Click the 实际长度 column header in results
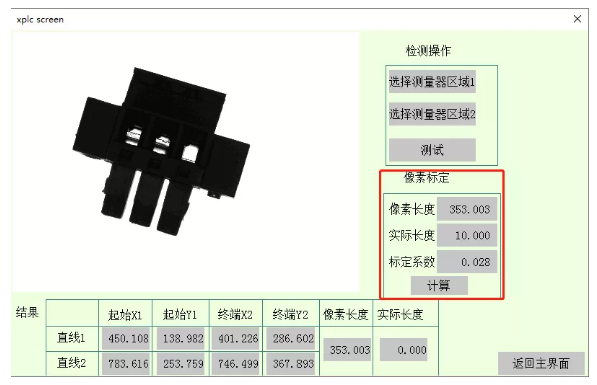 (x=400, y=314)
